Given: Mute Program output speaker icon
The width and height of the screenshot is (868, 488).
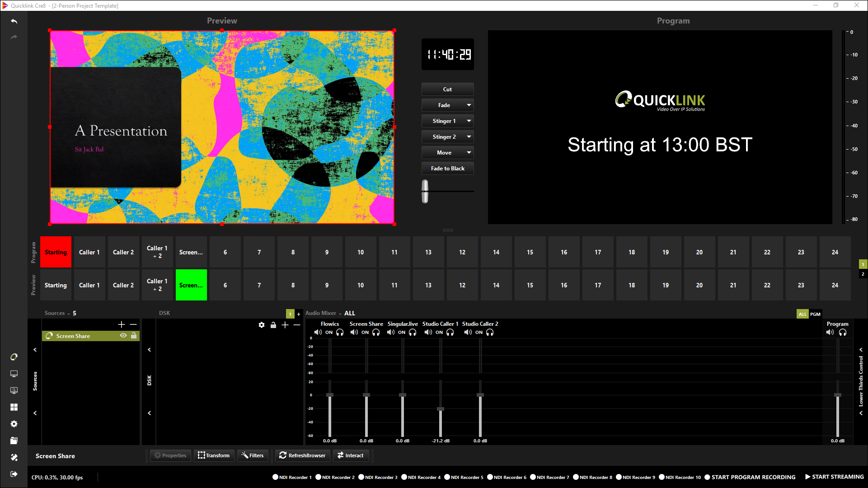Looking at the screenshot, I should [830, 332].
